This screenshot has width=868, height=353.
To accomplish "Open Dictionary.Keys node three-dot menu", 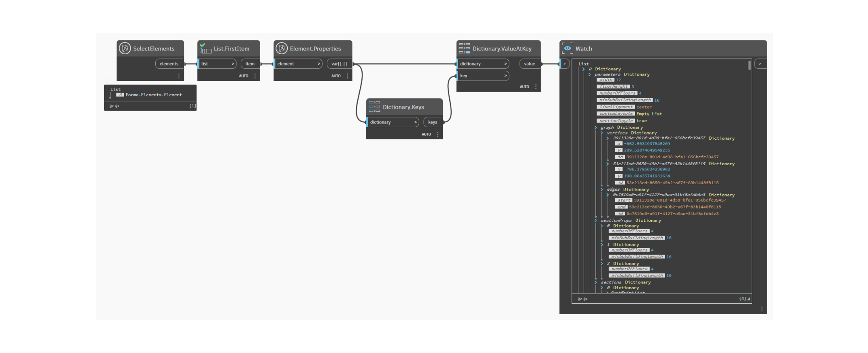I will pyautogui.click(x=438, y=134).
